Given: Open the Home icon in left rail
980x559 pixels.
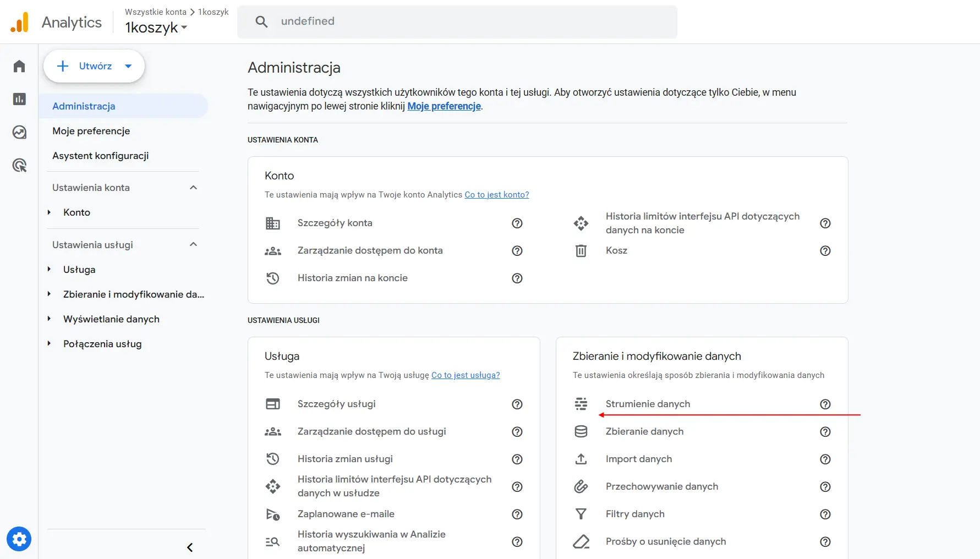Looking at the screenshot, I should [19, 66].
